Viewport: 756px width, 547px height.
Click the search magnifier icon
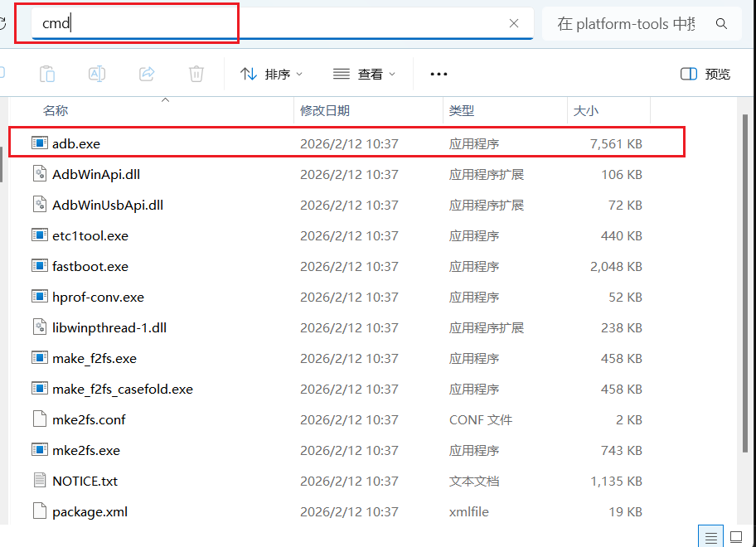[721, 23]
